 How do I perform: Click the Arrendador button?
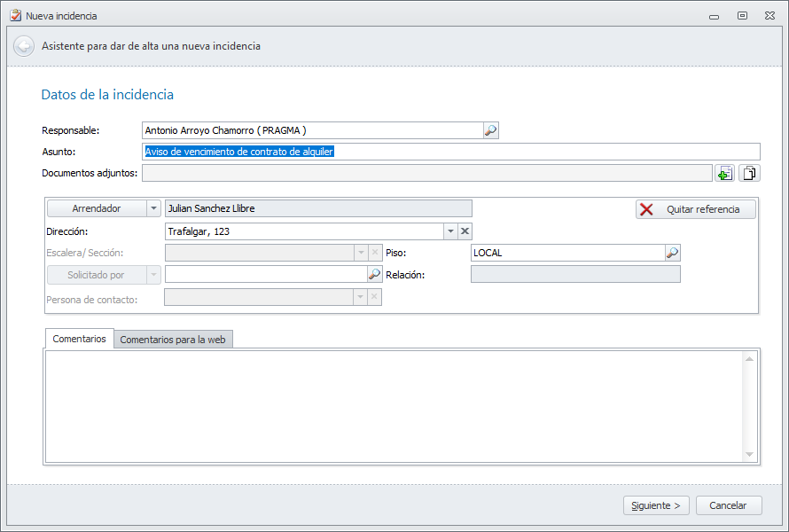[x=96, y=208]
